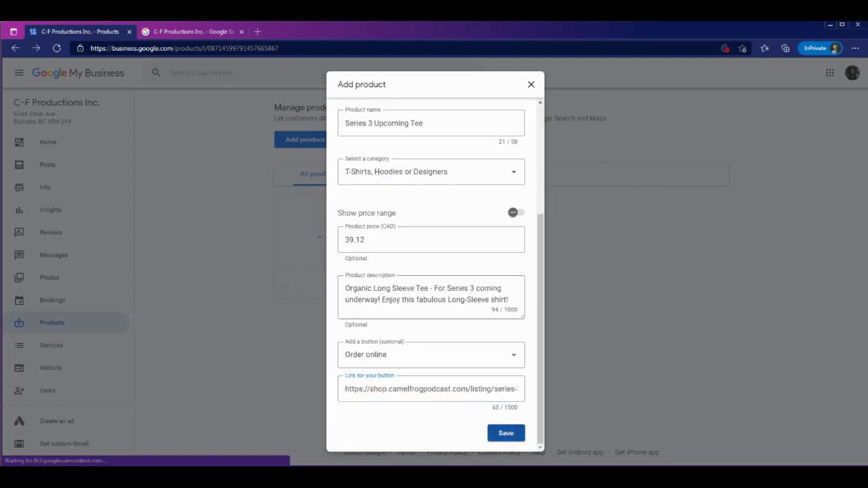Open browser Favorites star icon

pos(764,48)
